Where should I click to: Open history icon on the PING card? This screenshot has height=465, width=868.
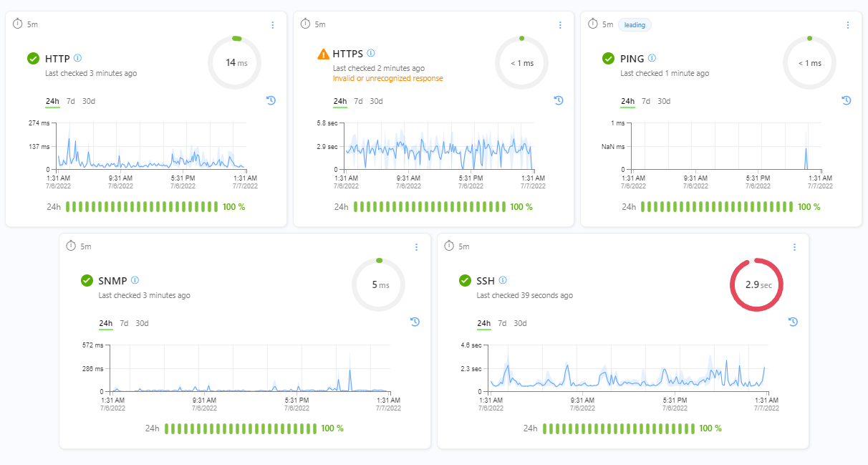click(x=847, y=100)
